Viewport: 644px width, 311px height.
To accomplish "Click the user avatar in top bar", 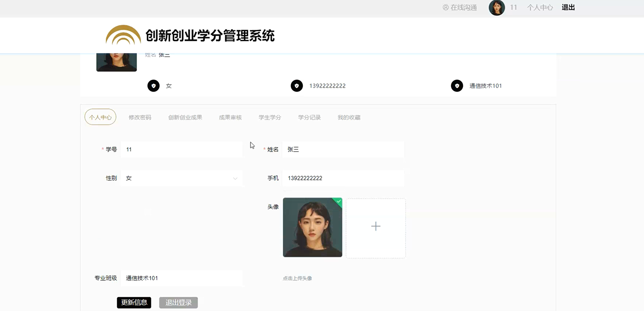I will click(497, 8).
